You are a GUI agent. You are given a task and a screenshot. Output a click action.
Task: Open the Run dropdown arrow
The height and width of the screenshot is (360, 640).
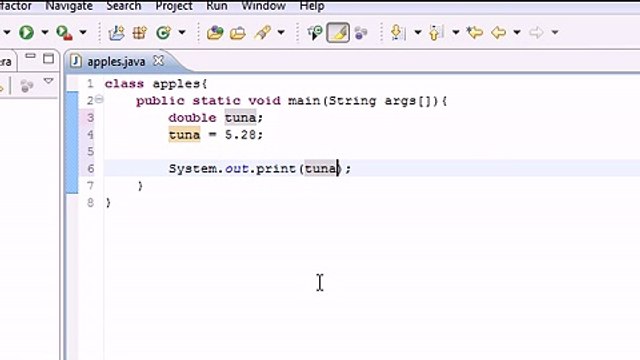pyautogui.click(x=44, y=32)
